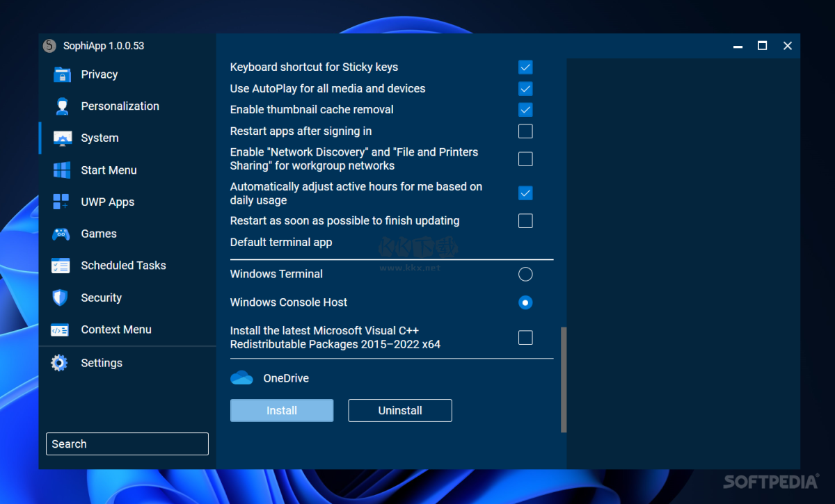
Task: Click the OneDrive section label
Action: pyautogui.click(x=286, y=378)
